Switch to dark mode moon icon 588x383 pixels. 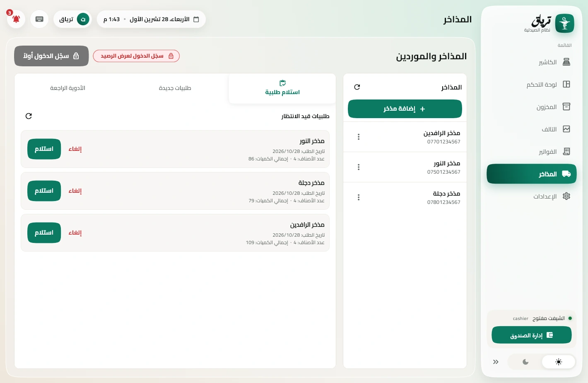[x=525, y=362]
